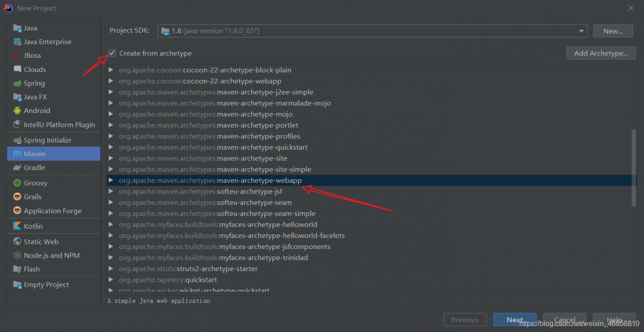The height and width of the screenshot is (332, 644).
Task: Click the Next button
Action: click(515, 320)
